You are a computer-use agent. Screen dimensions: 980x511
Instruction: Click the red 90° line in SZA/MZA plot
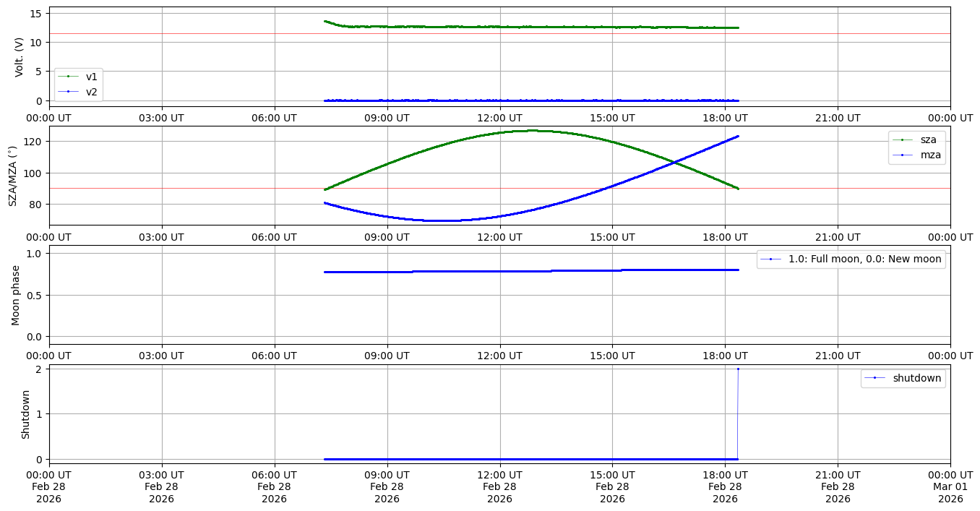tap(181, 188)
